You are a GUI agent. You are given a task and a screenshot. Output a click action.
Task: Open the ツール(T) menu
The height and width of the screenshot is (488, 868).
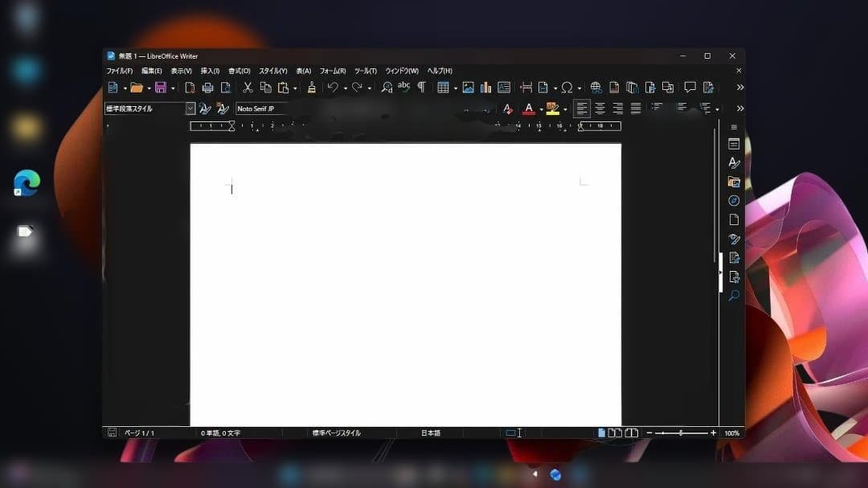tap(365, 71)
